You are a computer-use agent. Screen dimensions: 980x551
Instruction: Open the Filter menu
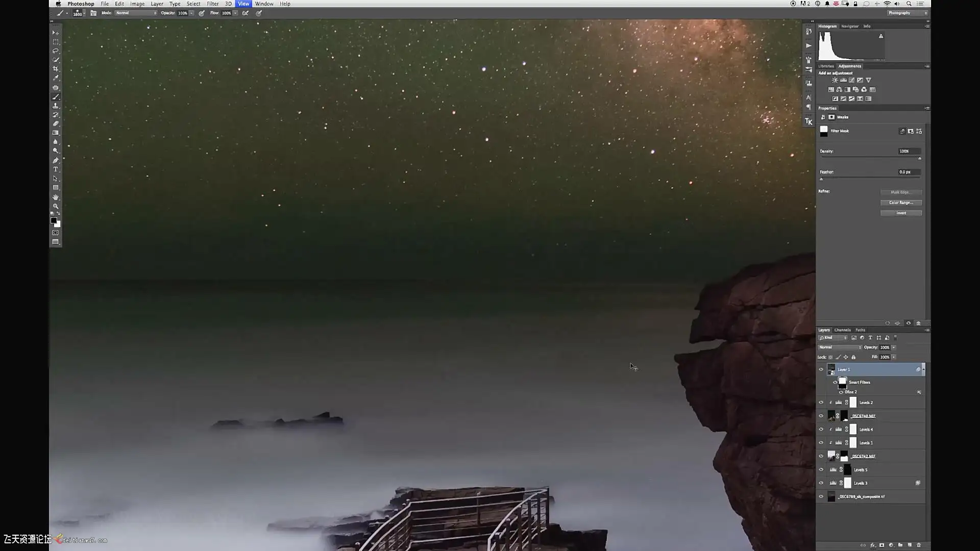(x=212, y=4)
